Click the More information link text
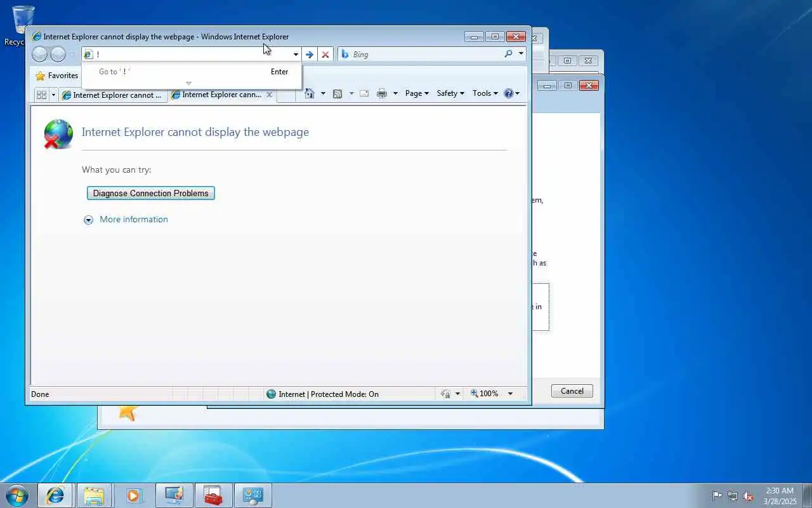The width and height of the screenshot is (812, 508). click(134, 219)
